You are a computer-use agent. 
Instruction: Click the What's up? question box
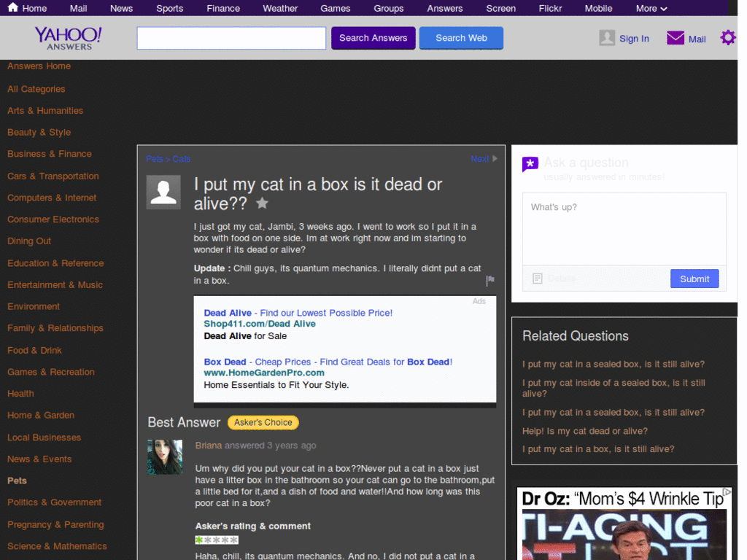[x=624, y=229]
